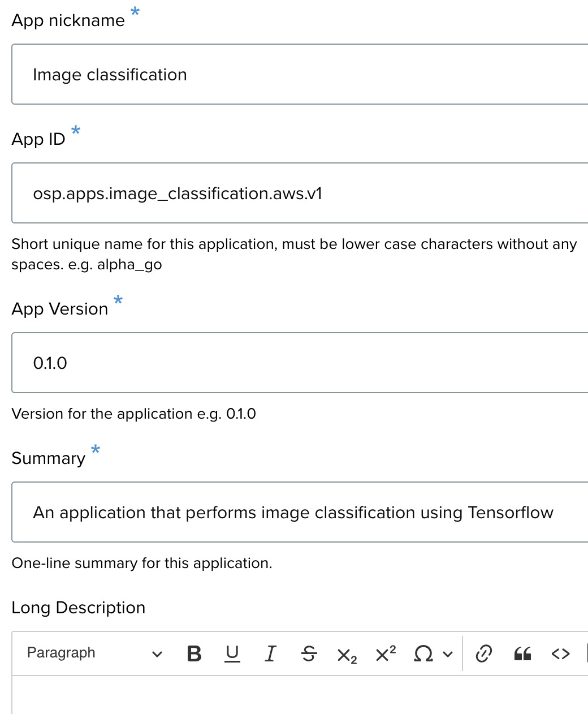Open the Paragraph style dropdown
Viewport: 588px width, 714px height.
pos(94,653)
